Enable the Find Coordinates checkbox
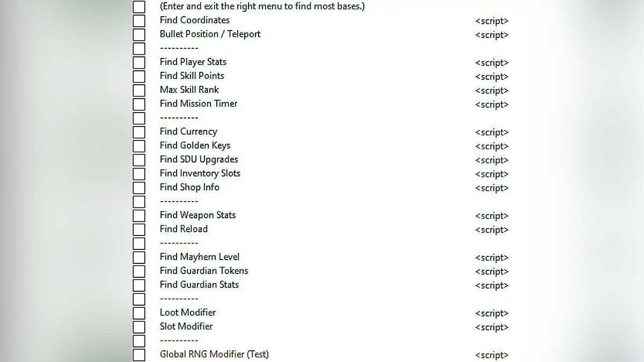 [139, 21]
